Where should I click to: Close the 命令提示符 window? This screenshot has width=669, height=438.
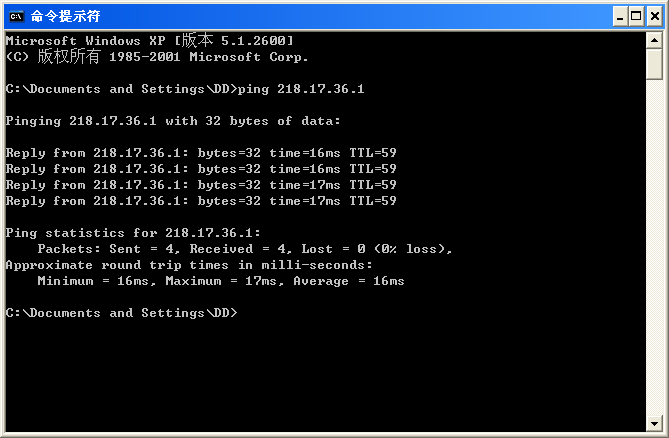pos(654,17)
